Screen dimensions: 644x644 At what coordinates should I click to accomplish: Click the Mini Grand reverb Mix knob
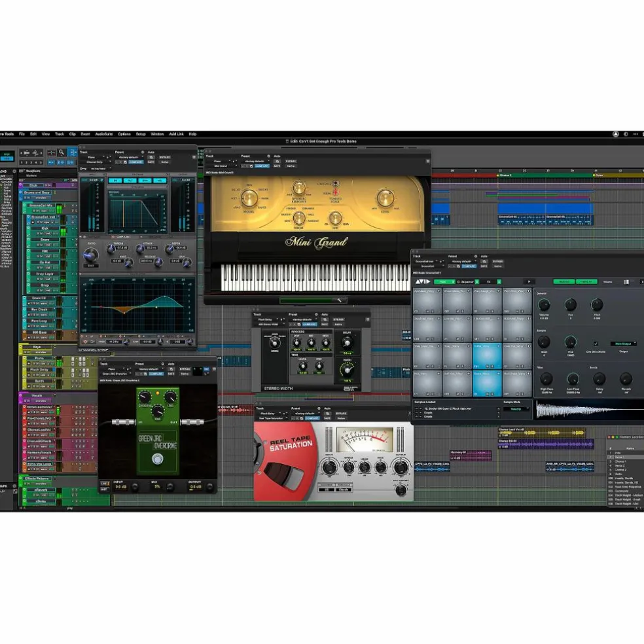336,218
